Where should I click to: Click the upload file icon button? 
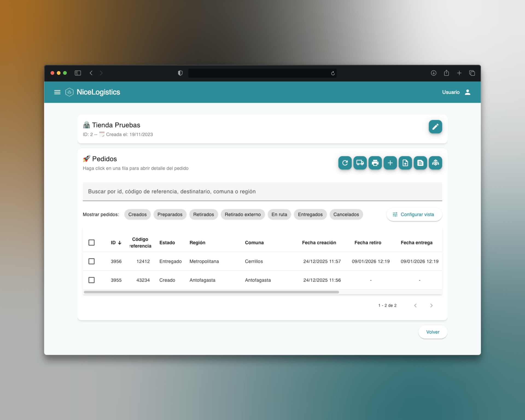click(405, 163)
